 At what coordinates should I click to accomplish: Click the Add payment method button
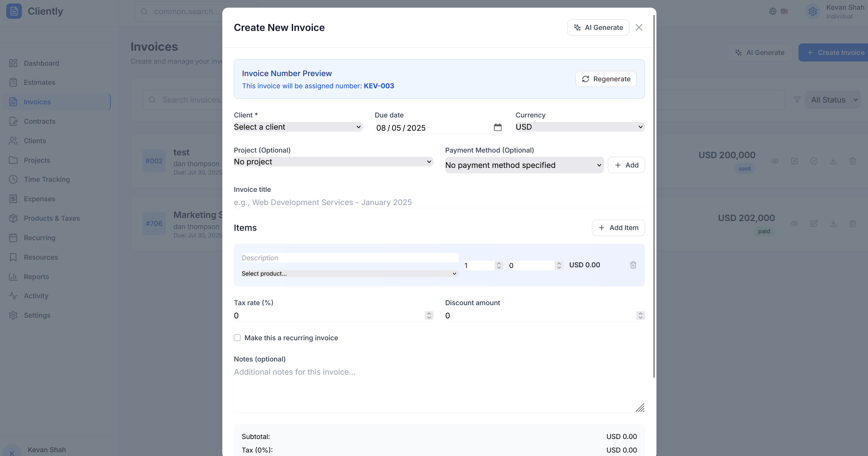(x=626, y=165)
